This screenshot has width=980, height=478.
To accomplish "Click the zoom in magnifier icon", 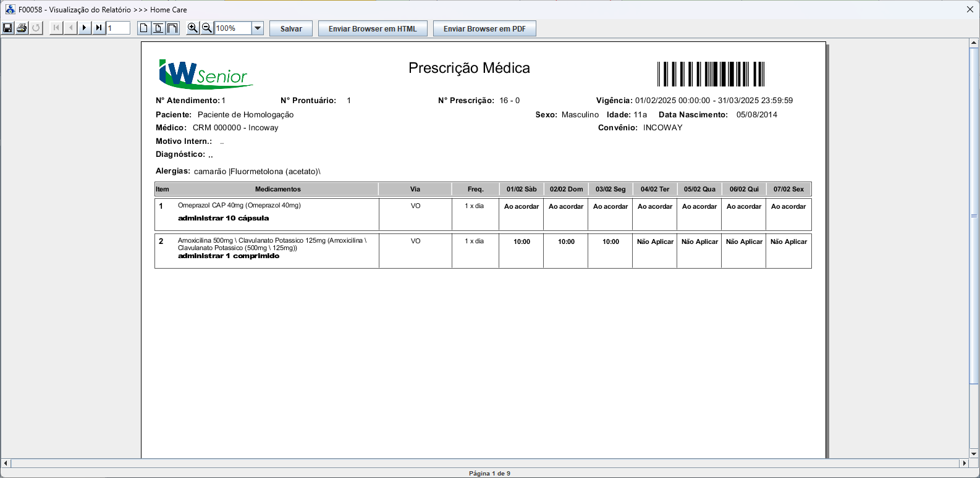I will pos(193,28).
